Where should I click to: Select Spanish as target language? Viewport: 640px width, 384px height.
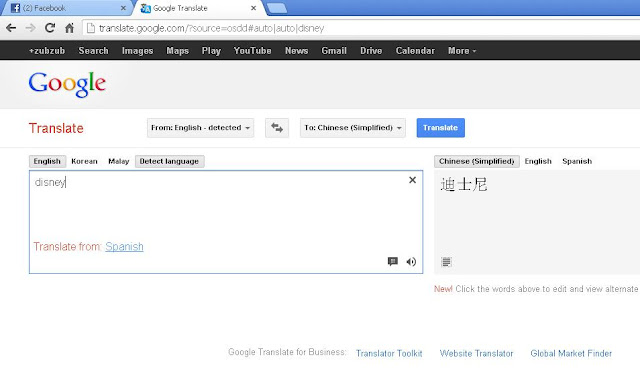pos(577,161)
